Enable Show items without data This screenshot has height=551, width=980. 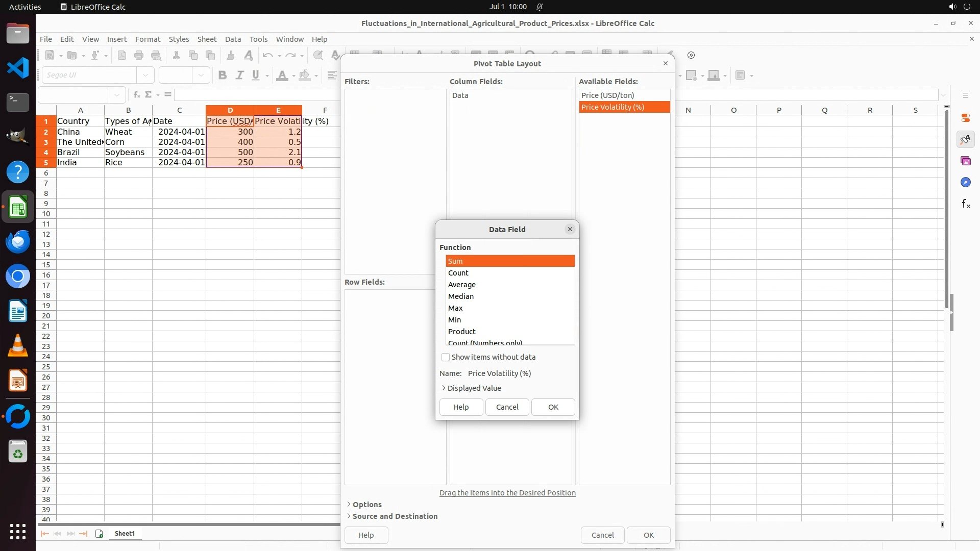[x=446, y=357]
